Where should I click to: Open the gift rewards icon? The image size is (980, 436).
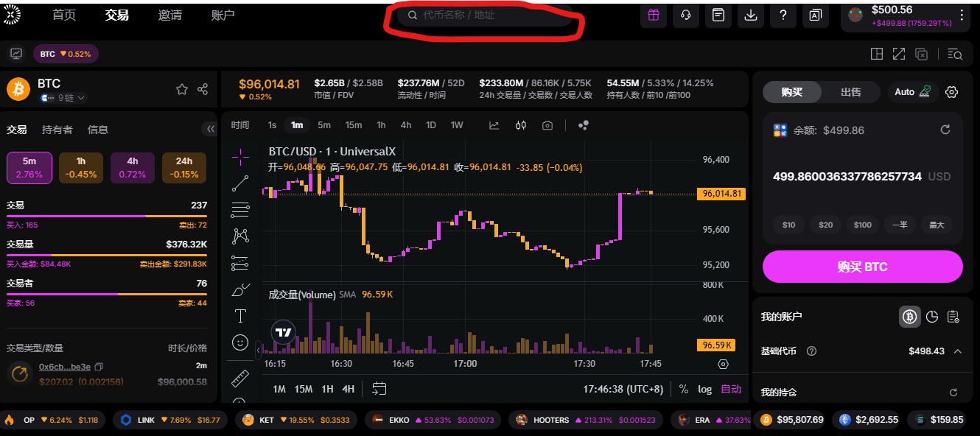point(654,15)
